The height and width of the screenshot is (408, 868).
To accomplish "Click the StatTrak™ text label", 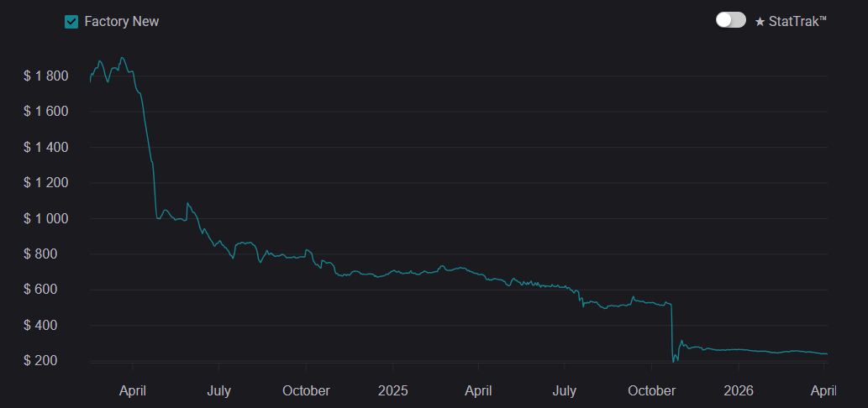I will [x=798, y=21].
